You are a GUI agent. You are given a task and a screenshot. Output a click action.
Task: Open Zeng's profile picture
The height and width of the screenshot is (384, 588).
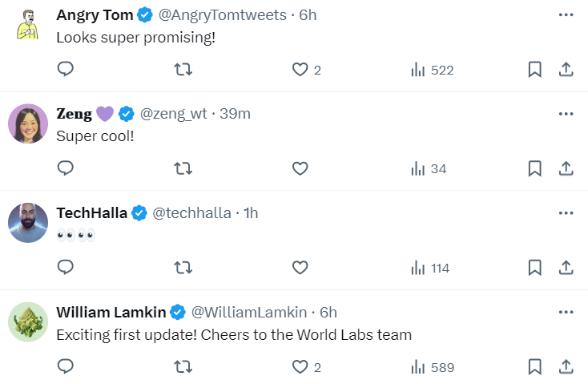pyautogui.click(x=28, y=123)
